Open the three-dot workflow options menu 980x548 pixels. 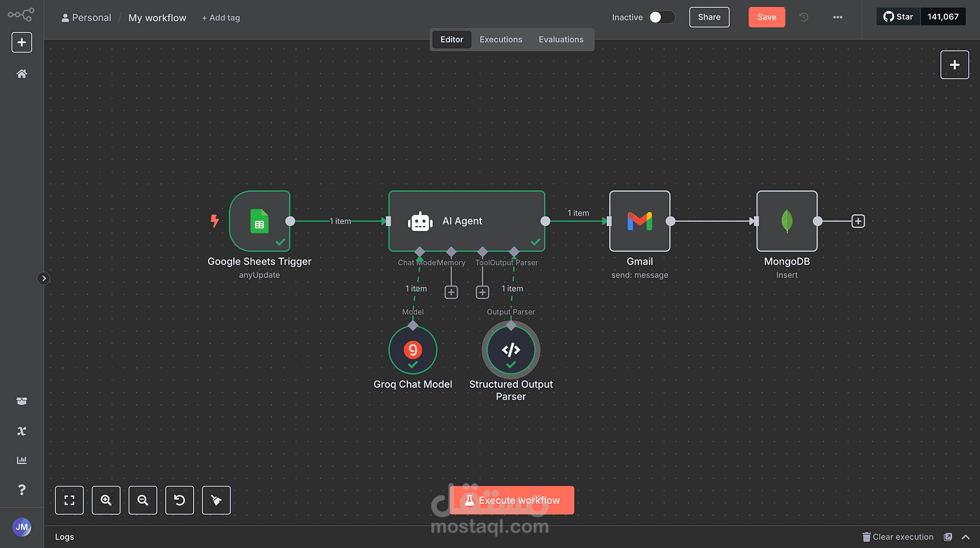[837, 17]
